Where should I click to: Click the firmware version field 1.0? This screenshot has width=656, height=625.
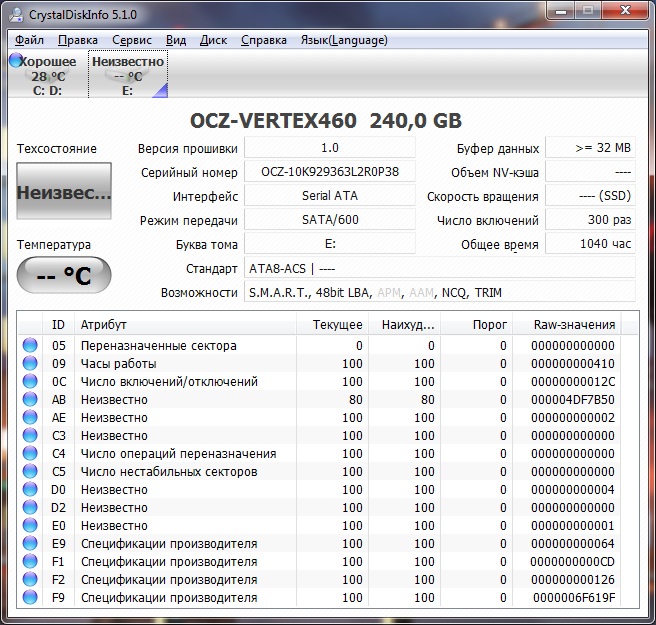330,148
